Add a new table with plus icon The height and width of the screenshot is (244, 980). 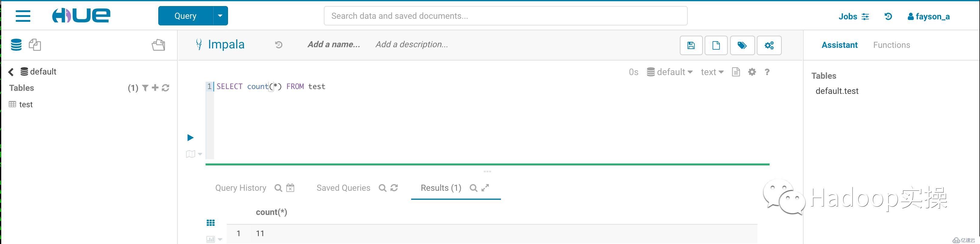tap(155, 88)
